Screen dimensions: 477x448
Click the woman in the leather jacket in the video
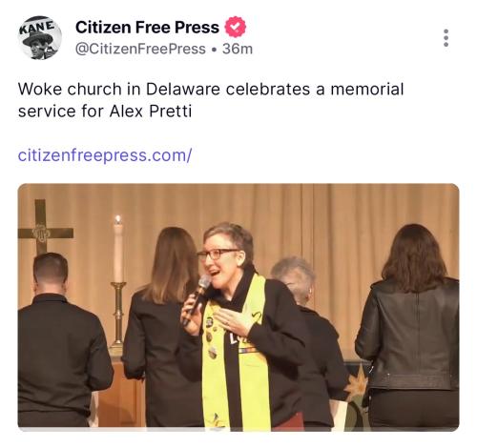(x=408, y=324)
